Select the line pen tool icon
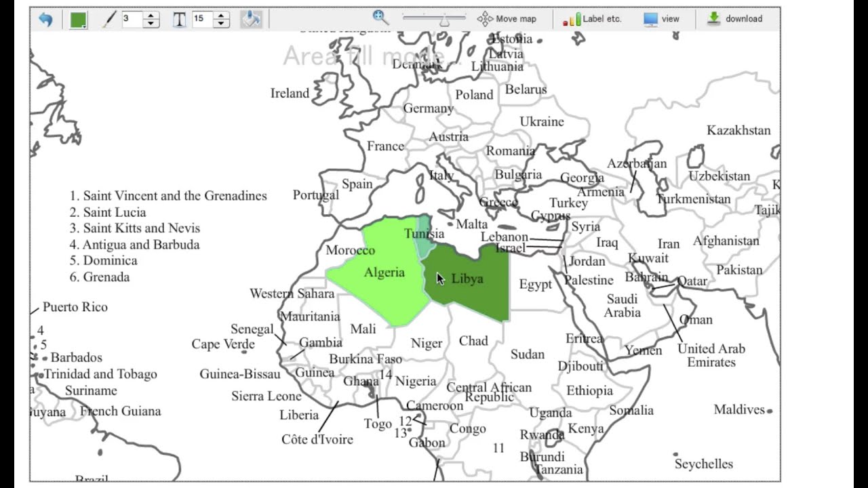Screen dimensions: 868x488 pyautogui.click(x=109, y=19)
